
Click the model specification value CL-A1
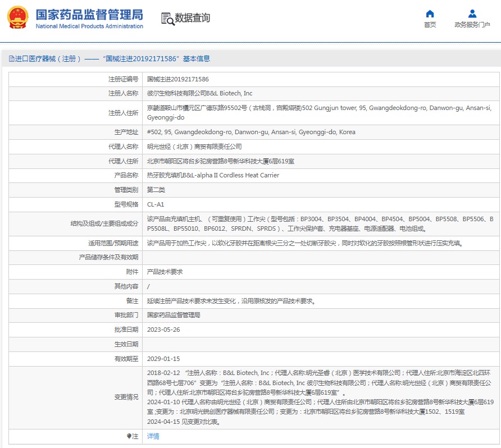point(156,204)
